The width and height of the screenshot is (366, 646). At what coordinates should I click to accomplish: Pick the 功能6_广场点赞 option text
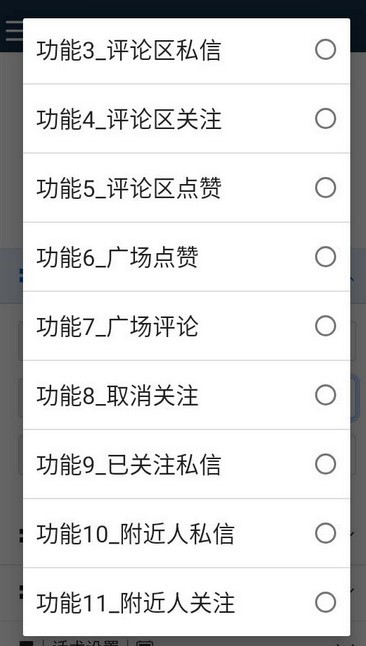117,257
